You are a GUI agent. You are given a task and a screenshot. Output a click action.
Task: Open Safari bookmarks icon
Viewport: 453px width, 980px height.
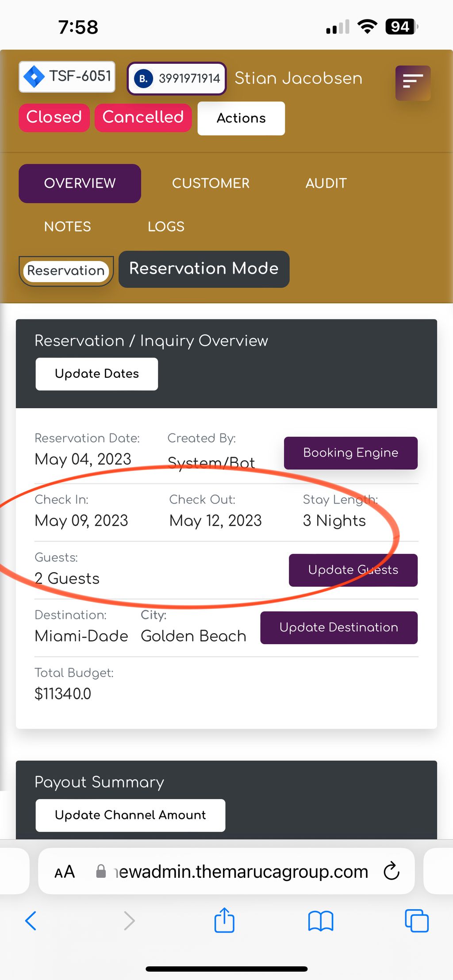[321, 921]
